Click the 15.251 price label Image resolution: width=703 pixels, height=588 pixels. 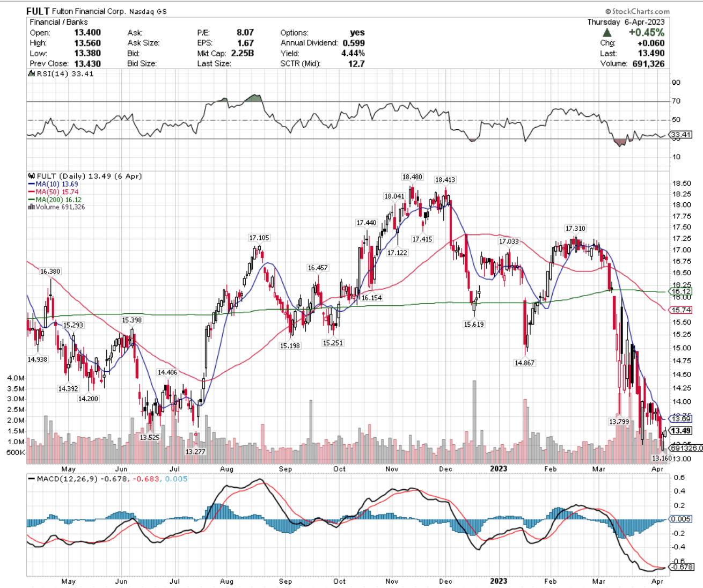[333, 343]
